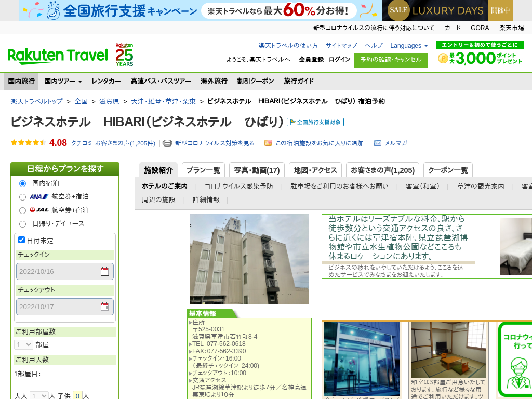Open the Japanese-style room photo
532x399 pixels.
click(448, 350)
